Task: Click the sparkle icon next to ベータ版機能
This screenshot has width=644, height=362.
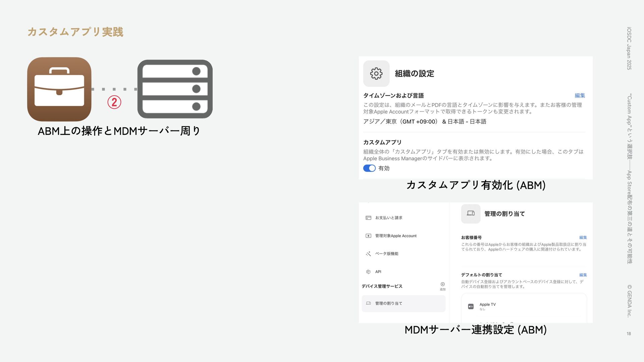Action: coord(368,254)
